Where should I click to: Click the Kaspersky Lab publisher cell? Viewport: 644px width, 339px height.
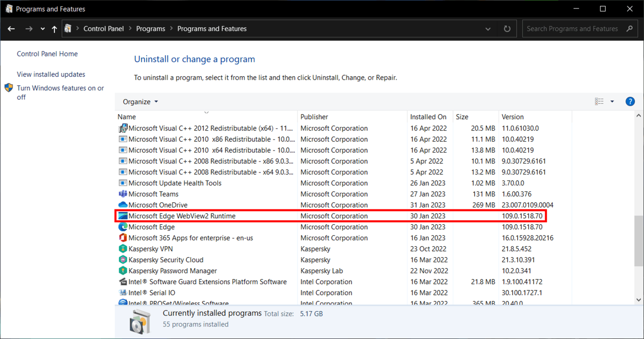coord(322,271)
